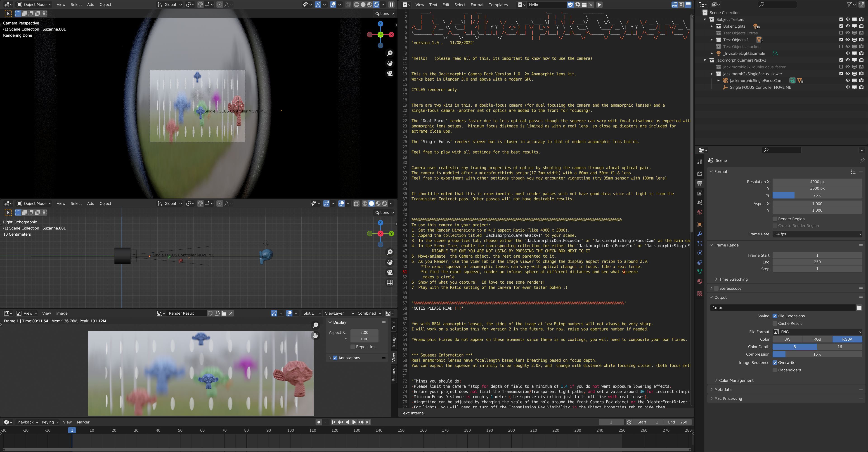
Task: Open the PNG file format dropdown
Action: point(817,332)
